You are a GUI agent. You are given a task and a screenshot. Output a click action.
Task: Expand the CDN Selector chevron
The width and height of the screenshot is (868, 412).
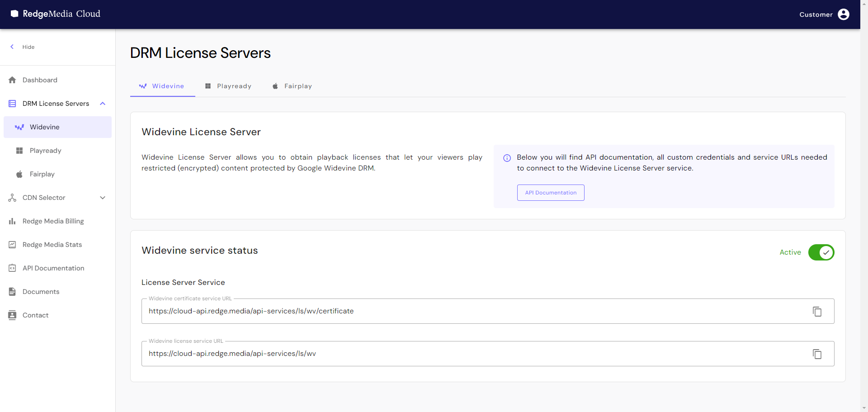[x=103, y=198]
